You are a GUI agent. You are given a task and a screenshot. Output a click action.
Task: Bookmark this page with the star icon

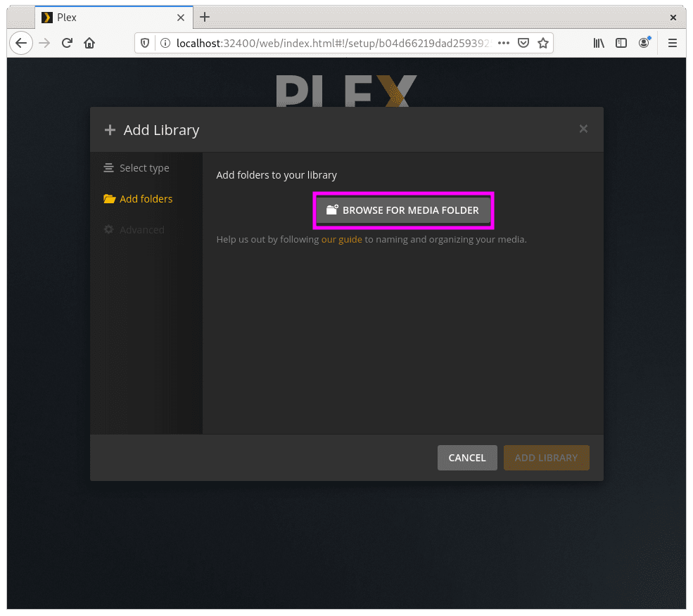(543, 43)
